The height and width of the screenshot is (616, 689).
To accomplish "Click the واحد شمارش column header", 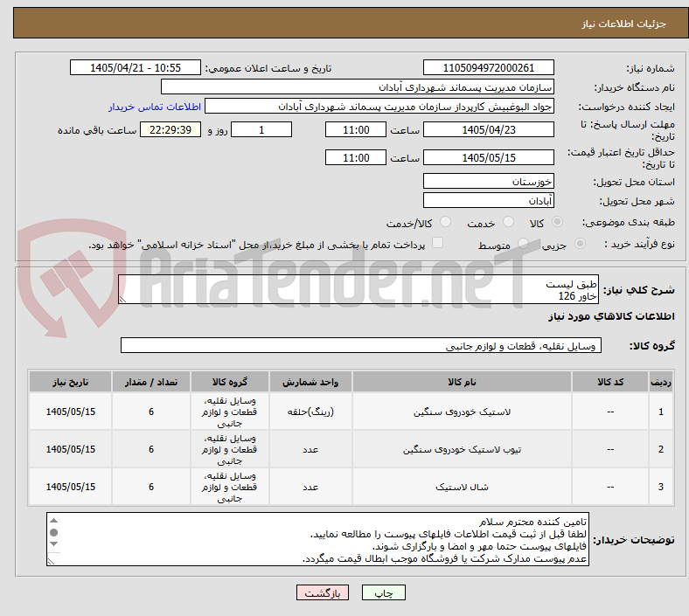I will [x=310, y=382].
